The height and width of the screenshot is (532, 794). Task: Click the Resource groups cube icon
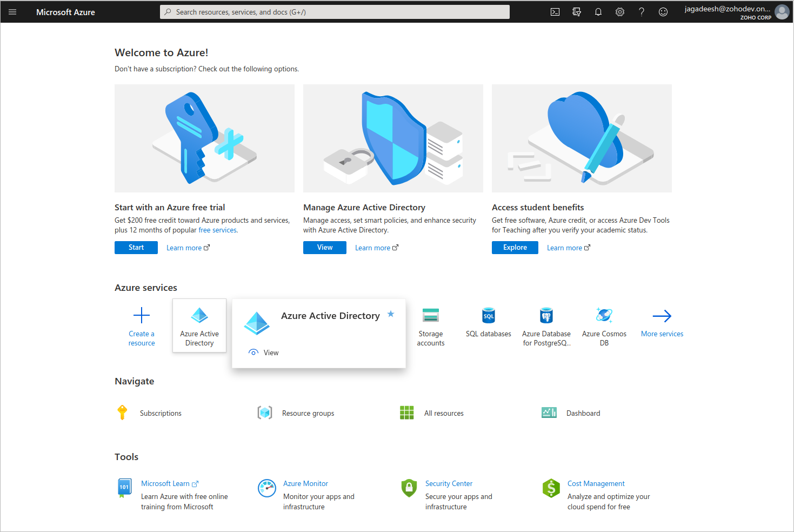point(265,413)
